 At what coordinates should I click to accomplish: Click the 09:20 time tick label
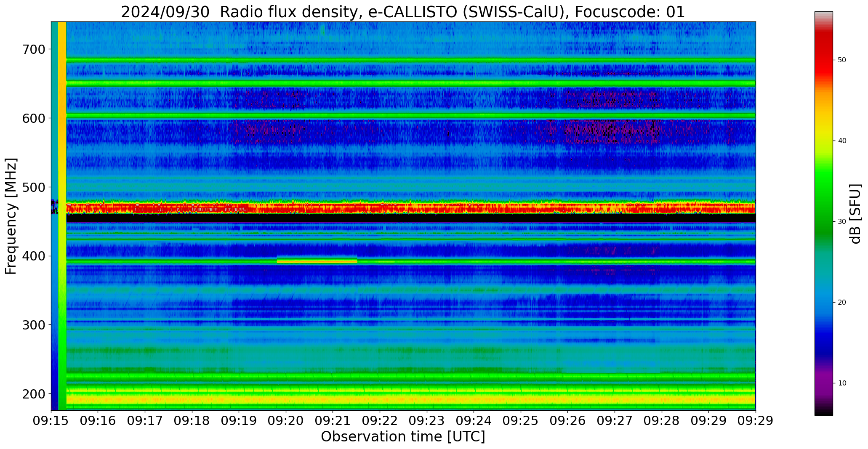click(286, 421)
